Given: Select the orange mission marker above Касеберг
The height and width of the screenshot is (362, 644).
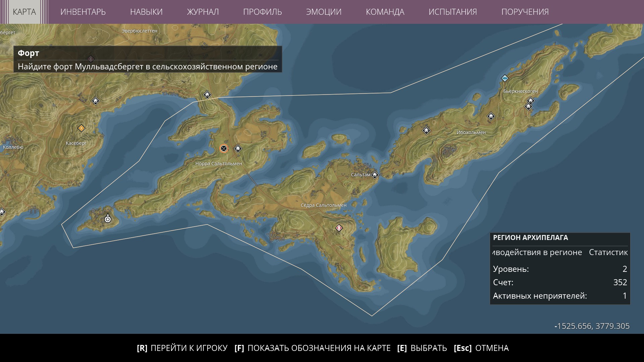Looking at the screenshot, I should tap(81, 128).
